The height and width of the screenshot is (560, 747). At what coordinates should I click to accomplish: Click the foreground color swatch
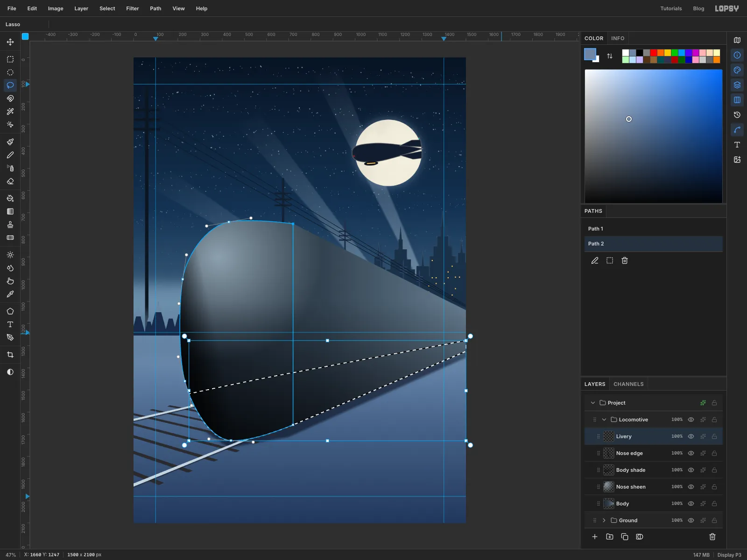pos(590,54)
